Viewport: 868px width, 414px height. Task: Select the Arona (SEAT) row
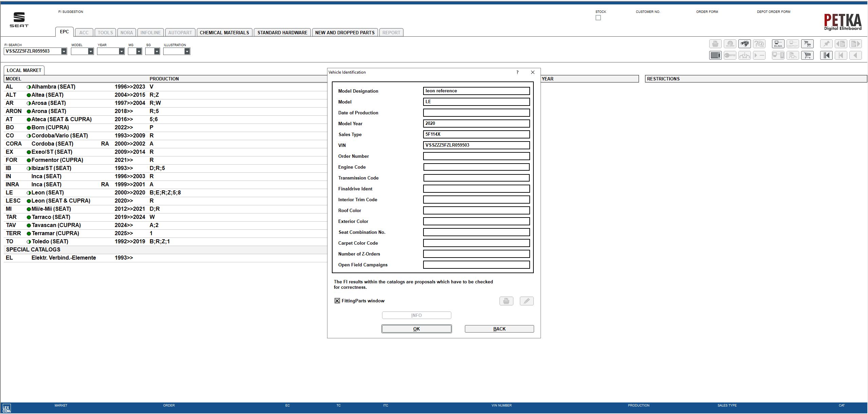pos(166,111)
